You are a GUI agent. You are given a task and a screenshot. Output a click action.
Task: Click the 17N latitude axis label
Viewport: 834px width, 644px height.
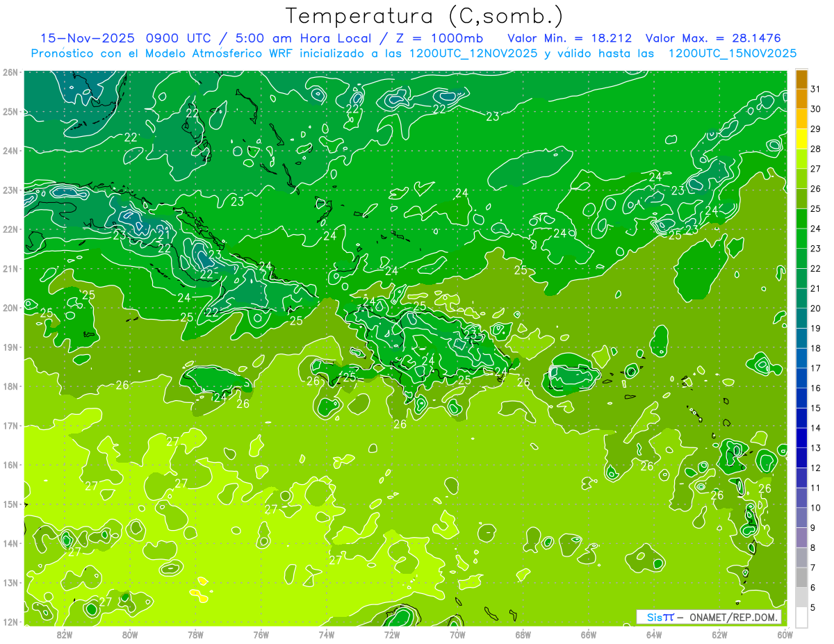coord(10,425)
